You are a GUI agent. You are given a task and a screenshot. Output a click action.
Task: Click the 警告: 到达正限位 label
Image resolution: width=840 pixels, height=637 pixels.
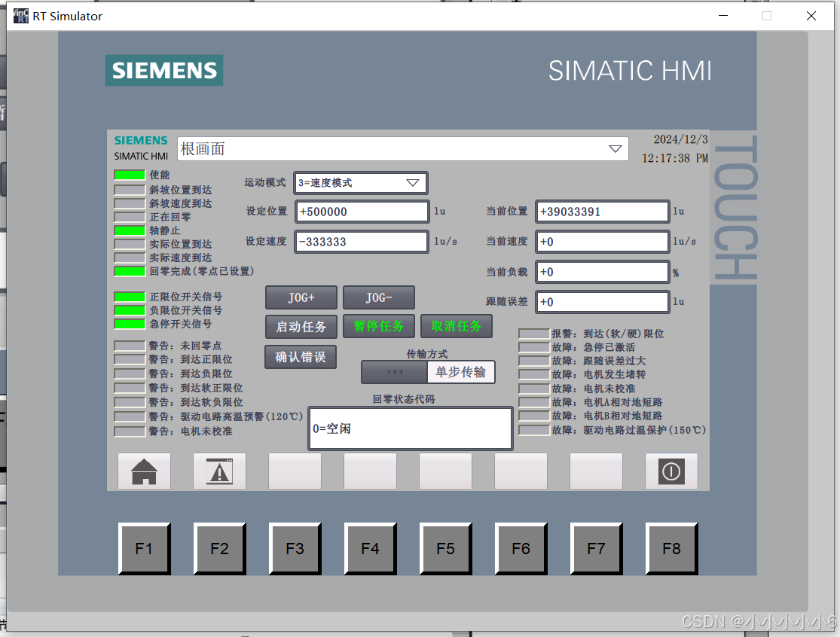(191, 359)
